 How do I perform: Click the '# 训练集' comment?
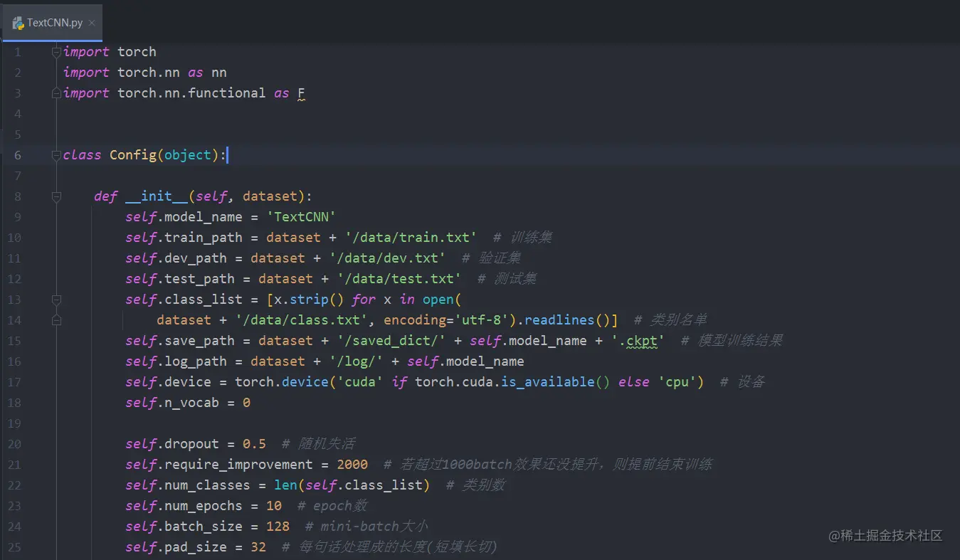point(522,238)
